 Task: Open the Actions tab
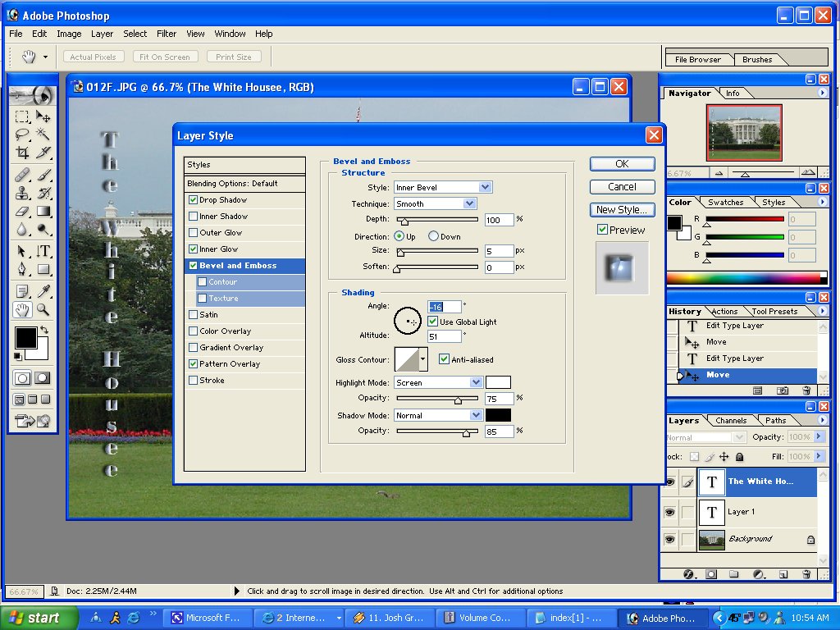[x=724, y=311]
